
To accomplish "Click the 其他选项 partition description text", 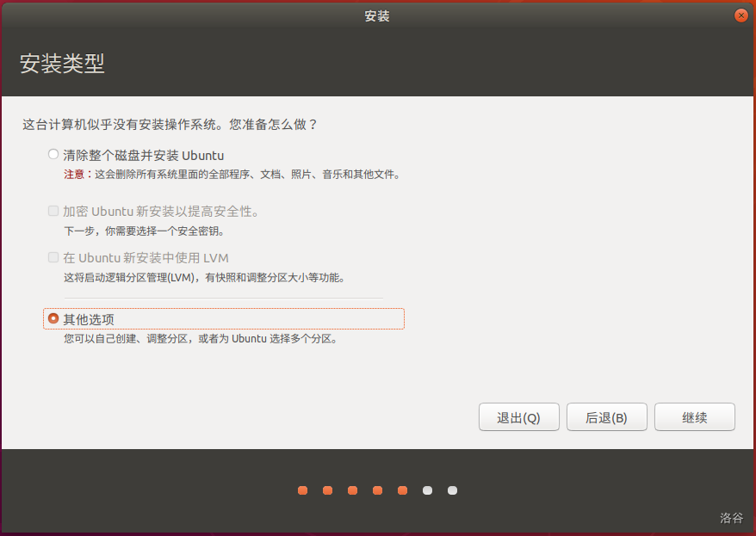I will tap(200, 339).
